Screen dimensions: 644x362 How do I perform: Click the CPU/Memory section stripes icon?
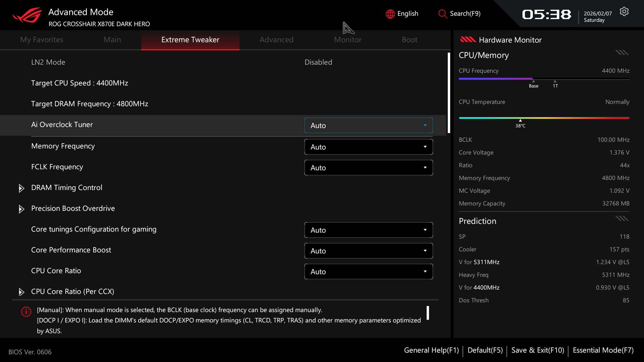pos(622,53)
